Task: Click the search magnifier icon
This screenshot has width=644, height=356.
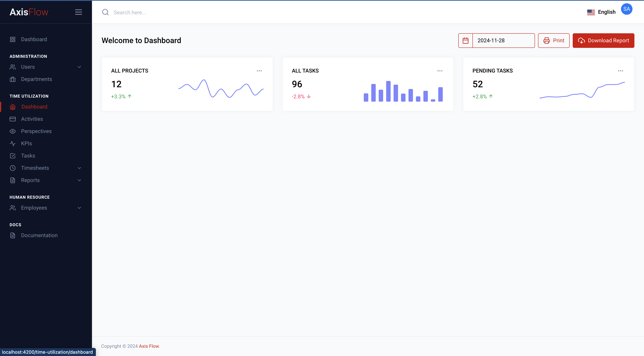Action: tap(105, 12)
